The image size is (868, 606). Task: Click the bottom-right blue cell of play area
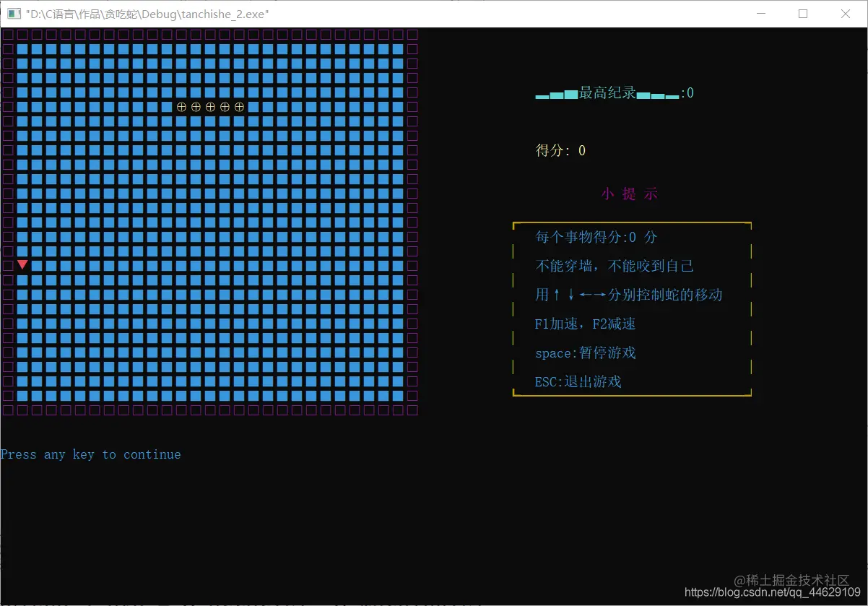coord(398,394)
